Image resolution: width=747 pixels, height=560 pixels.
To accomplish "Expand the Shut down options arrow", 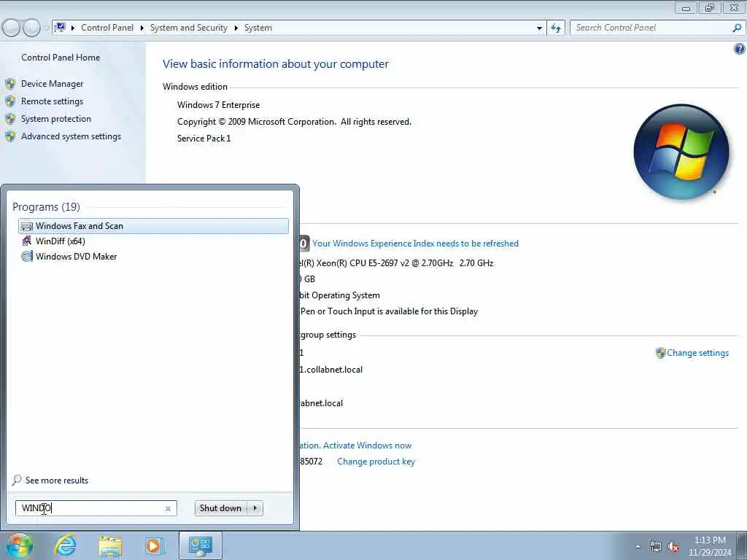I will 255,508.
